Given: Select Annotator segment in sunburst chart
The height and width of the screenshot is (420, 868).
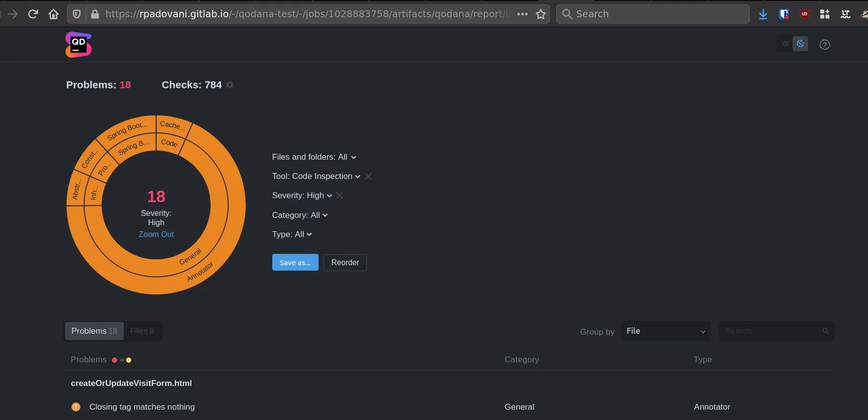Looking at the screenshot, I should [200, 272].
